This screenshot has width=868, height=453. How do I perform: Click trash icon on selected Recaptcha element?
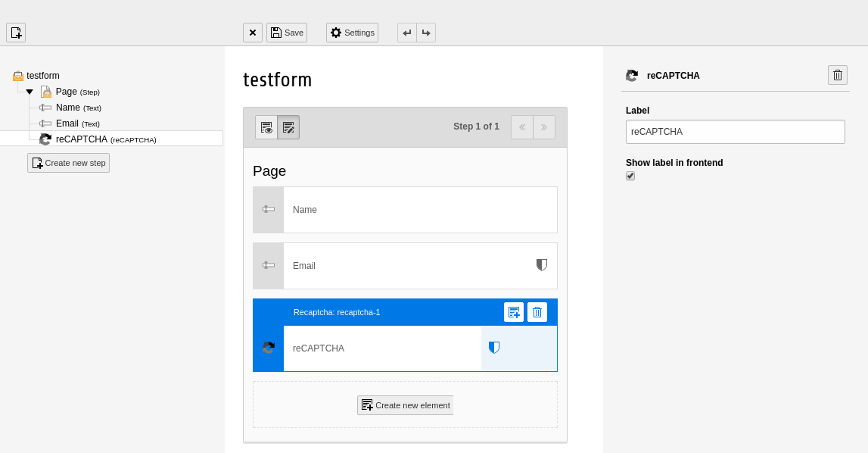[x=537, y=311]
